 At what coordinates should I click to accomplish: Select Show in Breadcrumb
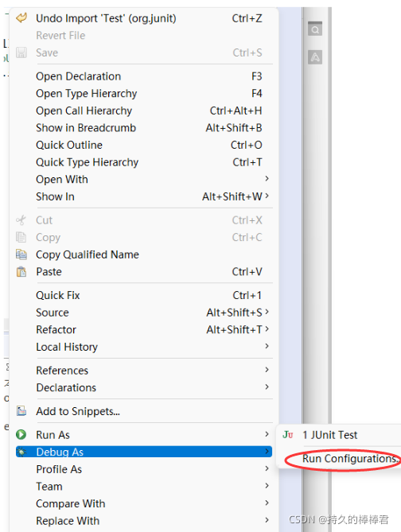pyautogui.click(x=86, y=128)
